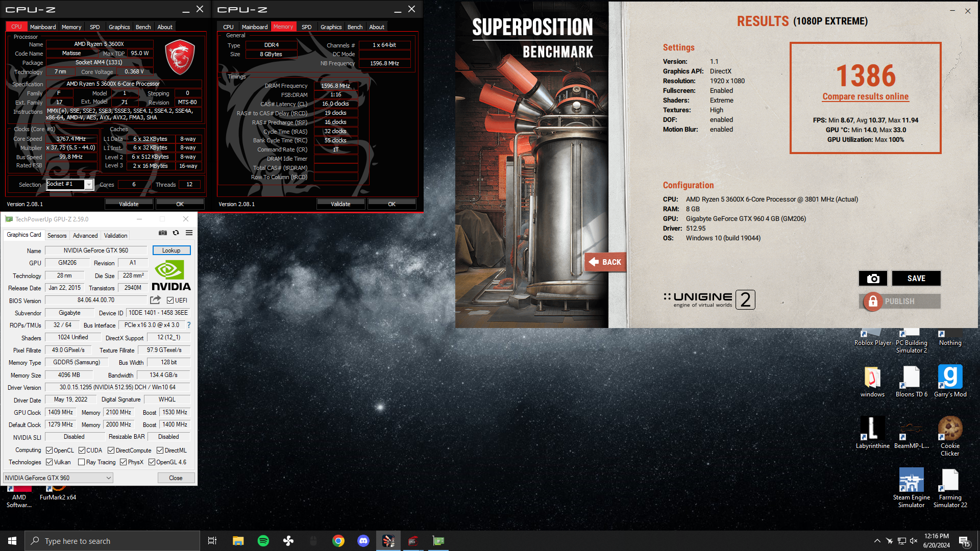Screen dimensions: 980x551
Task: Click the Windows search box
Action: [112, 541]
